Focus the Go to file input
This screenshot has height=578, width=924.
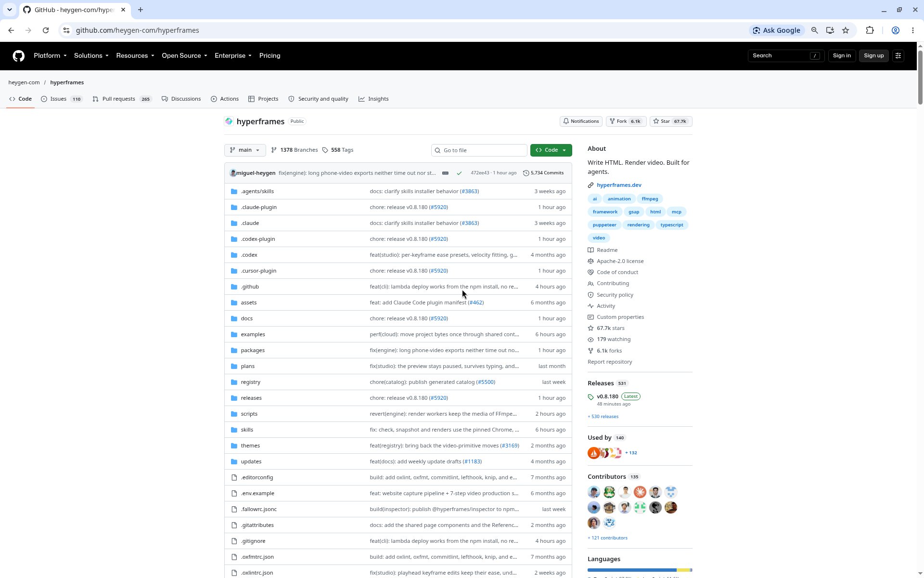[x=479, y=150]
